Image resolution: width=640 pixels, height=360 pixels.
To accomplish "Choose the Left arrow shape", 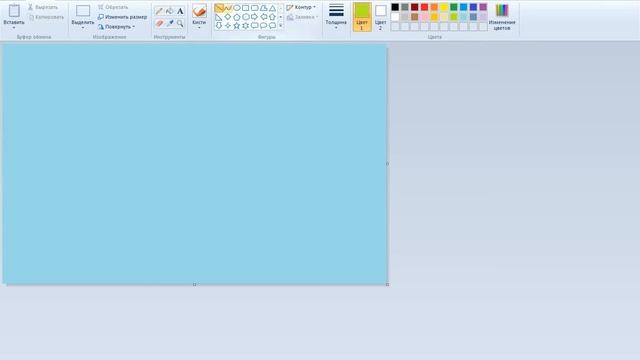I will pos(264,17).
